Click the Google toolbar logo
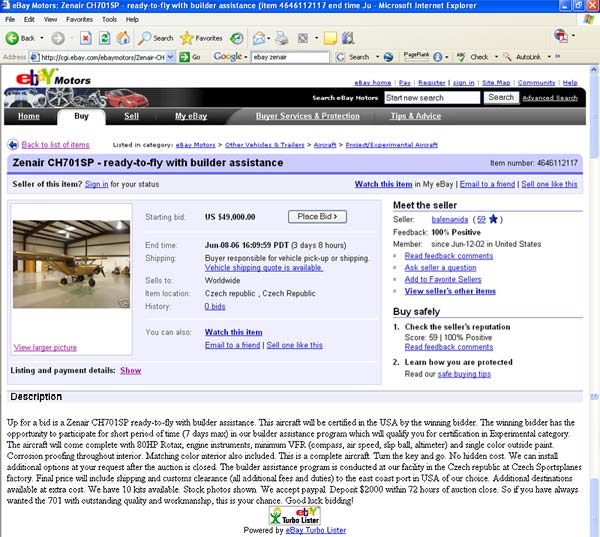 (227, 57)
